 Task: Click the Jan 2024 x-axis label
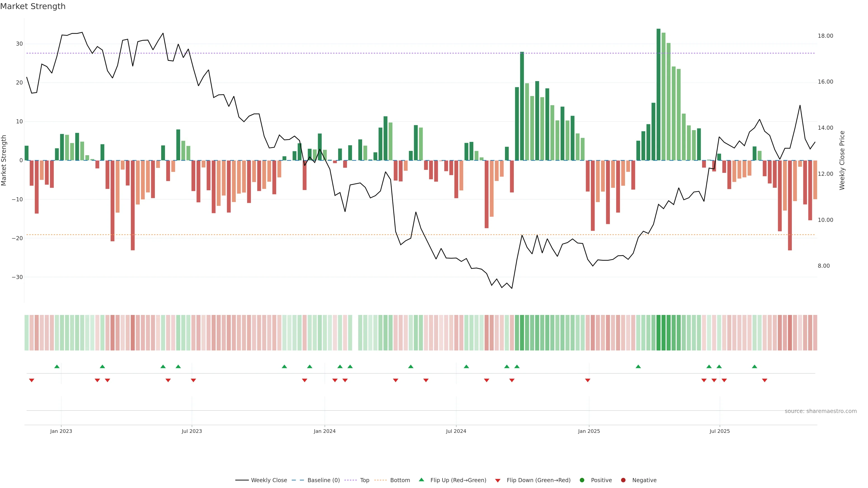pyautogui.click(x=325, y=431)
